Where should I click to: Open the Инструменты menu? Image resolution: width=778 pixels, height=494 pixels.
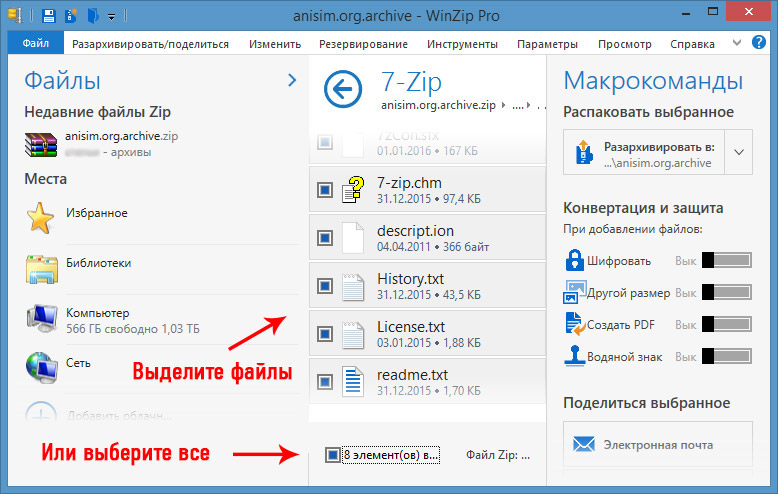click(x=462, y=44)
